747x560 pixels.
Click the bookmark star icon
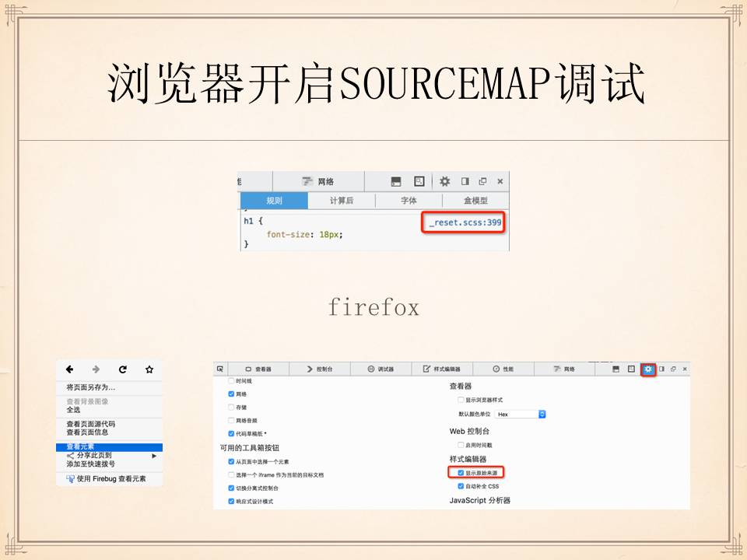pyautogui.click(x=149, y=369)
